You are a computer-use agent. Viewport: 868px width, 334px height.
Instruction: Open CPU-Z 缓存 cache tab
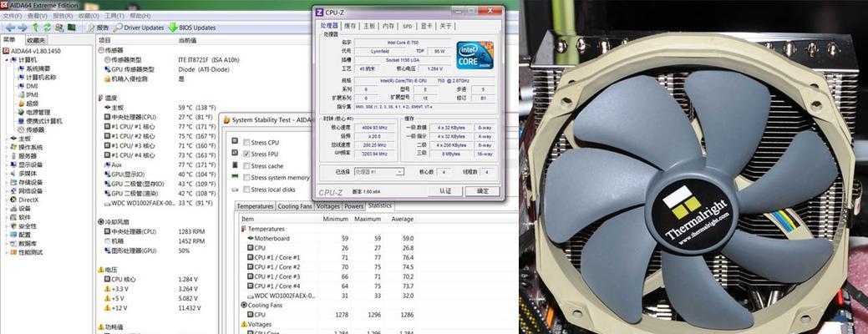click(350, 26)
